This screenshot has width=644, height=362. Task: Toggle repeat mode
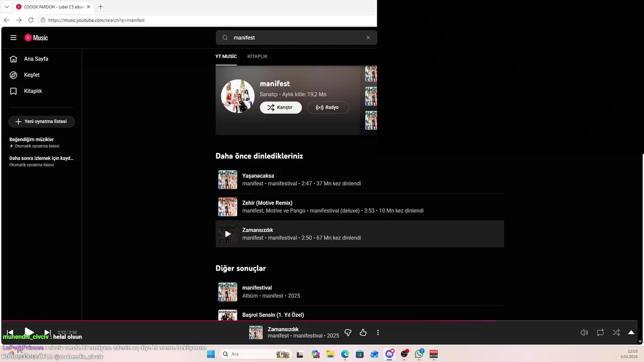click(600, 332)
